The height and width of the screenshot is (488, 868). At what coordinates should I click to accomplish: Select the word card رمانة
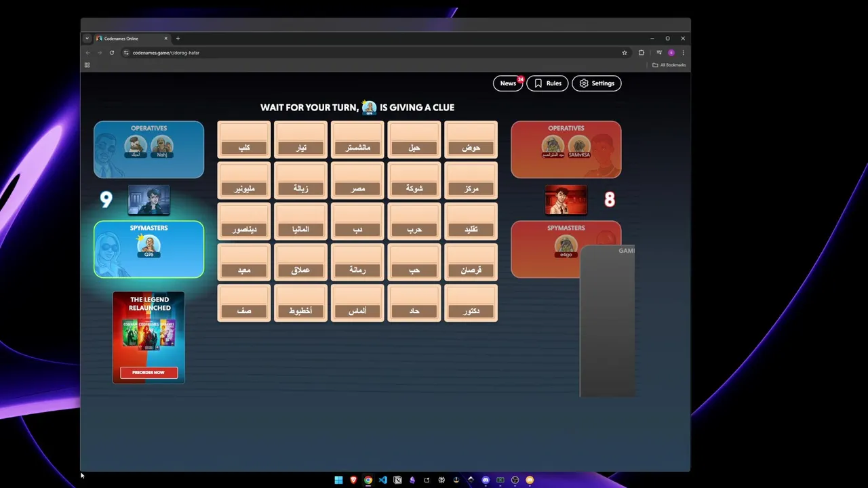point(357,262)
